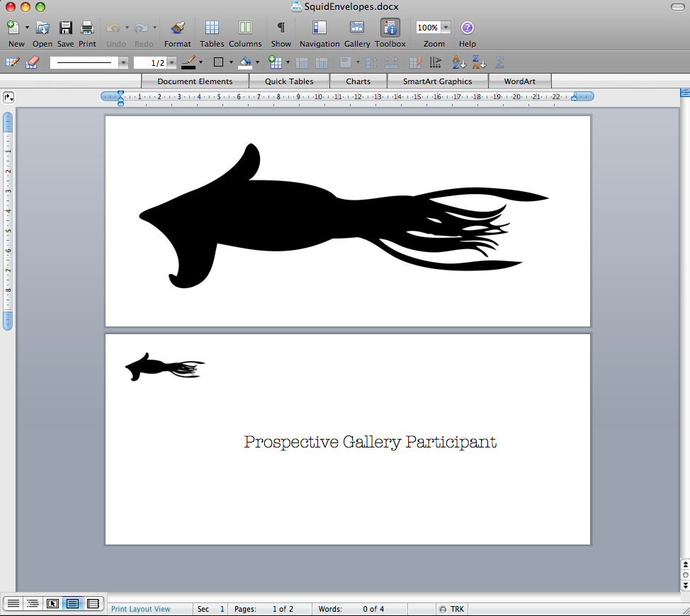Expand the border color dropdown arrow

[x=201, y=62]
